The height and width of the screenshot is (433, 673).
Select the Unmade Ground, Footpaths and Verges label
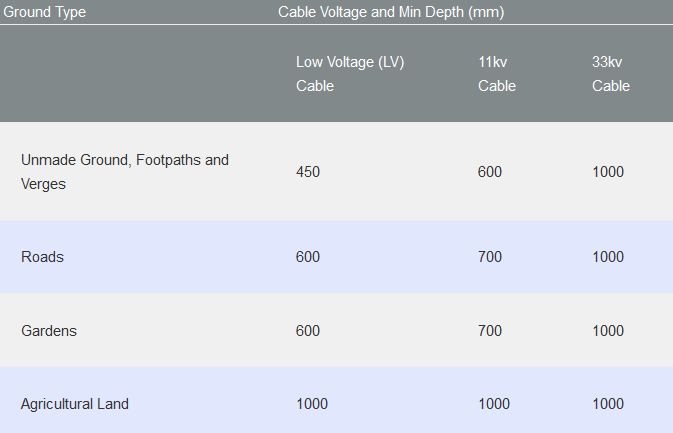[125, 172]
